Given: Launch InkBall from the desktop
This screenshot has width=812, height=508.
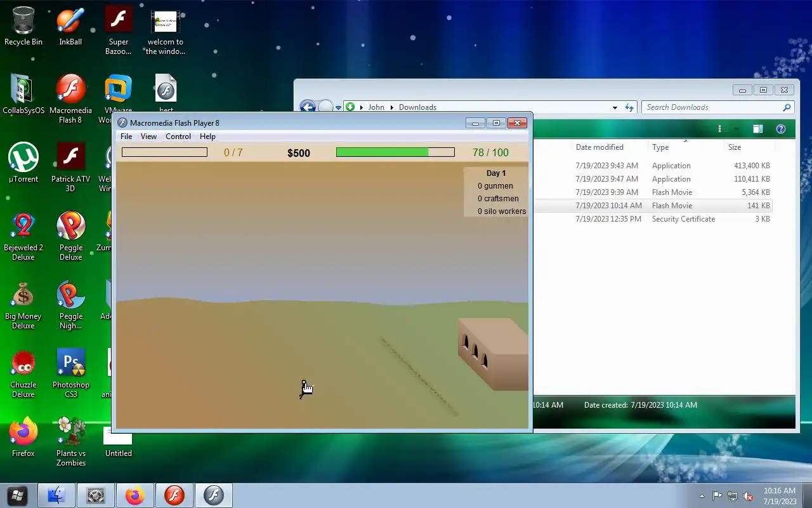Looking at the screenshot, I should (x=70, y=27).
